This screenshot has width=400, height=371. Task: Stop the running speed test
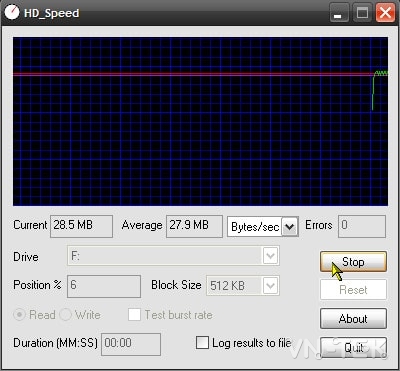pos(353,262)
